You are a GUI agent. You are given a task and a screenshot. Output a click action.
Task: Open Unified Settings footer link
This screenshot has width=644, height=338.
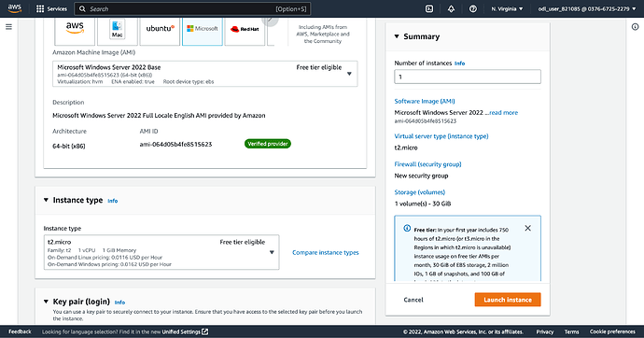coord(185,331)
